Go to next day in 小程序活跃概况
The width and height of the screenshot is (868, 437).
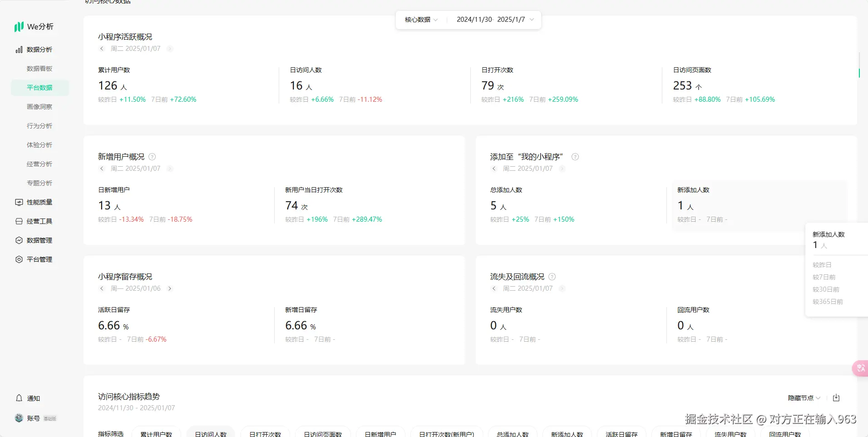point(170,49)
